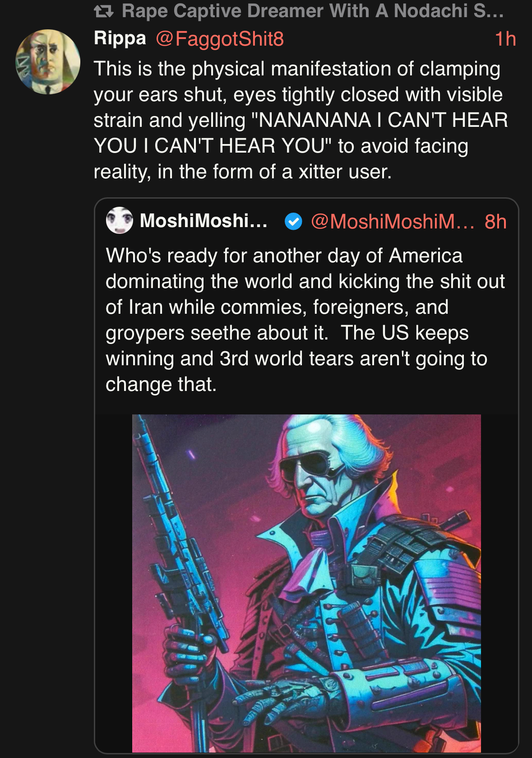Open MoshiMoshi's small avatar in quoted post

click(119, 220)
